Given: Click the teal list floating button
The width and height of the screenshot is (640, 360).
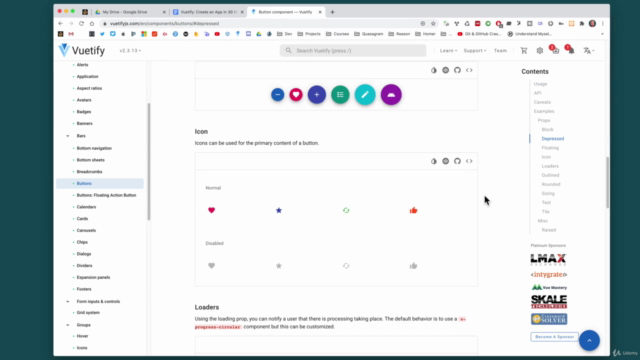Looking at the screenshot, I should click(x=340, y=95).
